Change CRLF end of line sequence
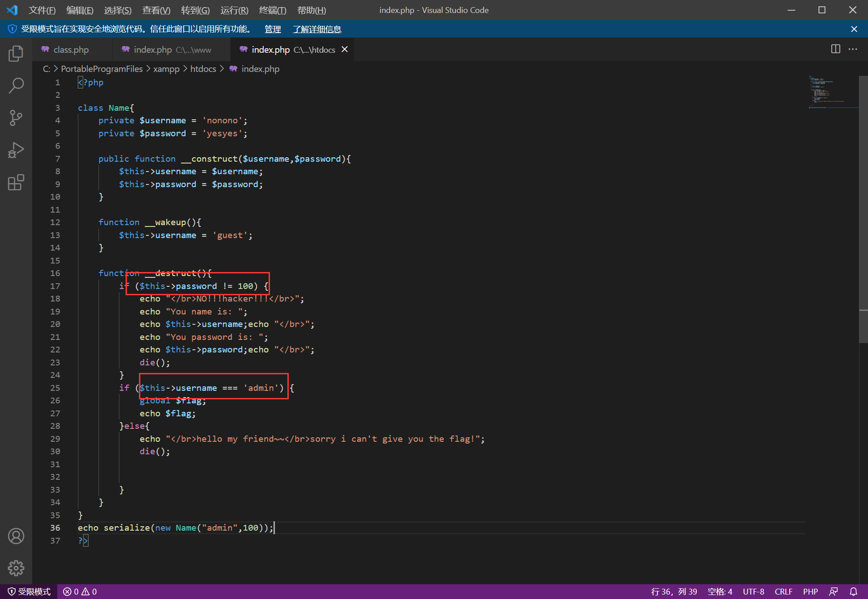The width and height of the screenshot is (868, 599). 783,591
